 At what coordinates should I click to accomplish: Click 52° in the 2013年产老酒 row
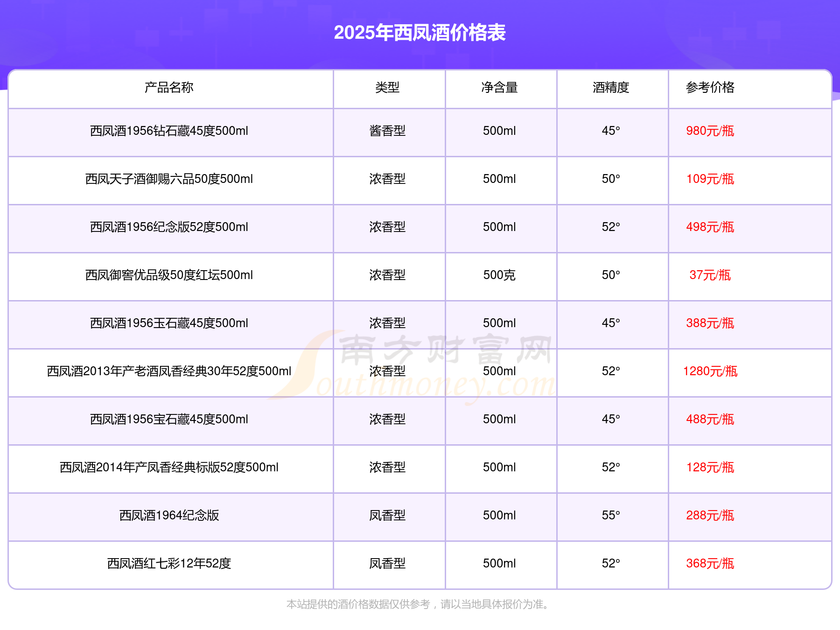[611, 371]
